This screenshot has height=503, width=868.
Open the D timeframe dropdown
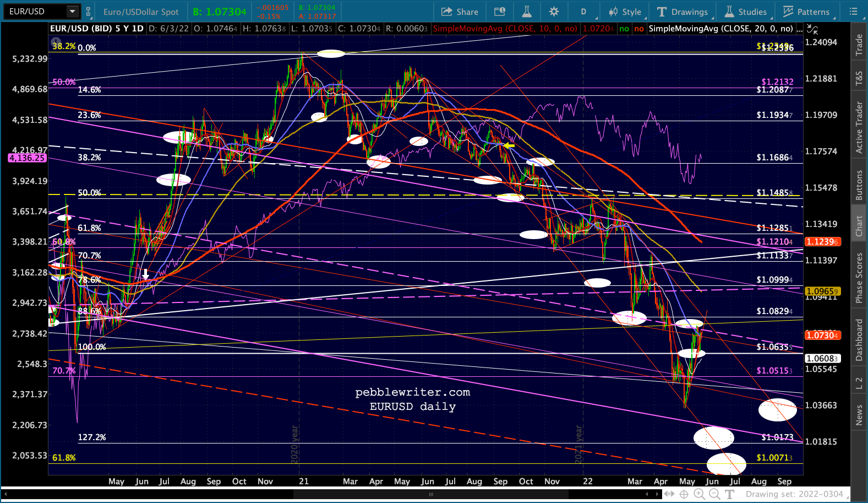point(583,12)
